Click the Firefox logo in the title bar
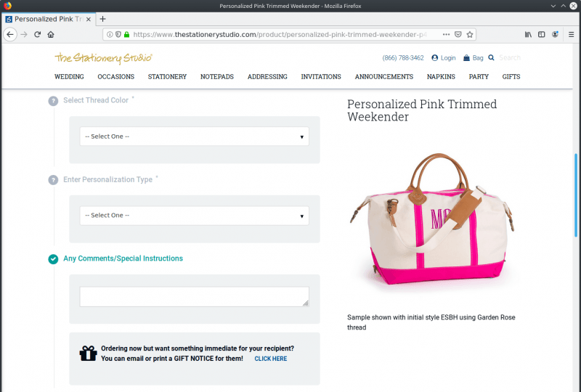581x392 pixels. pyautogui.click(x=7, y=6)
